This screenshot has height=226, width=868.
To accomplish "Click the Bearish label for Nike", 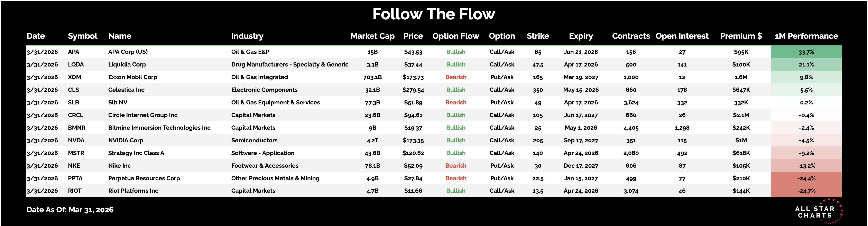I will pos(455,165).
